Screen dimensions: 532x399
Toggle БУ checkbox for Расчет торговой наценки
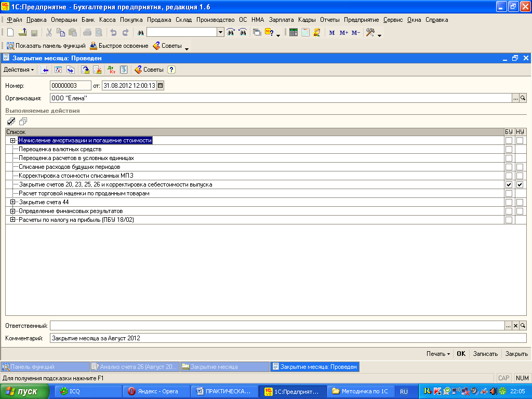coord(509,193)
